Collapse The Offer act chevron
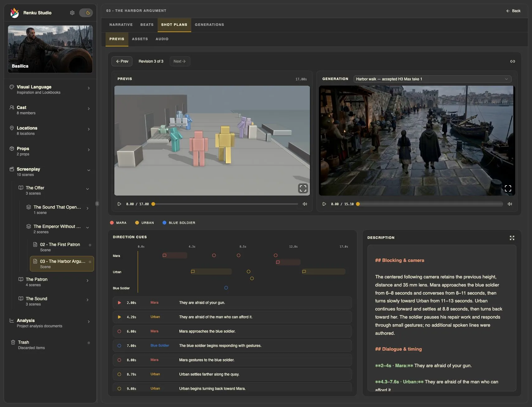Screen dimensions: 532x407 pos(88,189)
